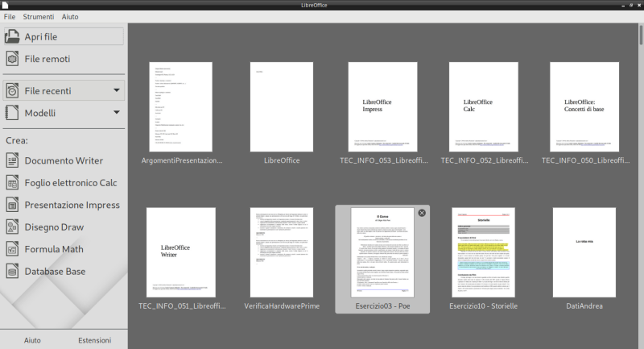
Task: Remove Esercizio03 - Poe from recent list
Action: (x=421, y=213)
